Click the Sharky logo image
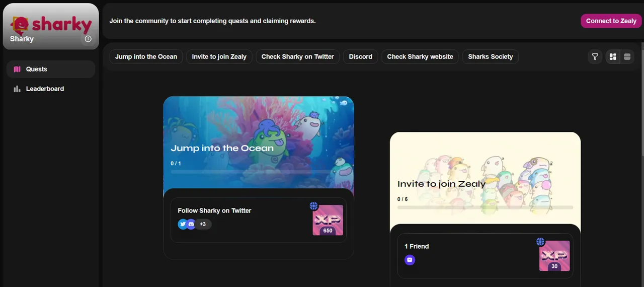644x287 pixels. point(51,25)
